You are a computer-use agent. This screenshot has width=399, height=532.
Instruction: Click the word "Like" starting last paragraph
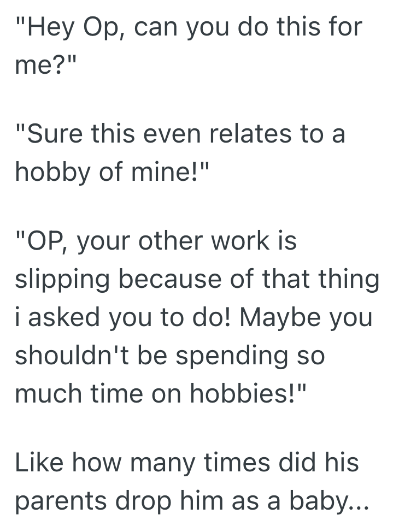coord(39,464)
